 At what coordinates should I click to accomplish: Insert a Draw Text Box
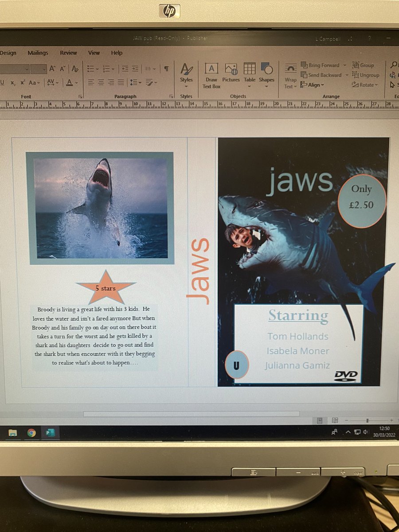211,75
